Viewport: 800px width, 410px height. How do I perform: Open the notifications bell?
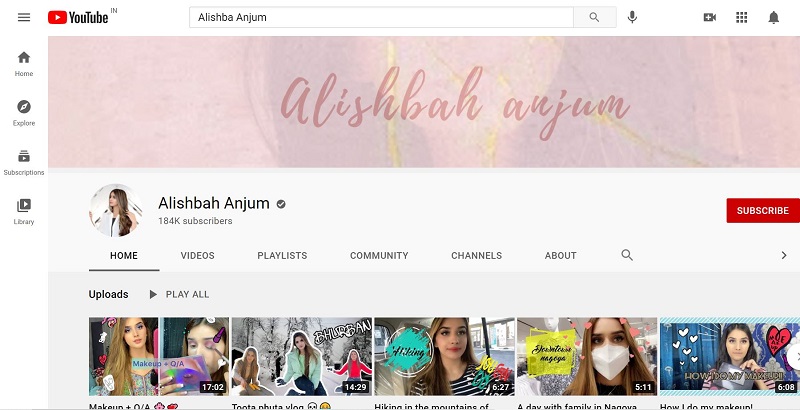point(773,17)
